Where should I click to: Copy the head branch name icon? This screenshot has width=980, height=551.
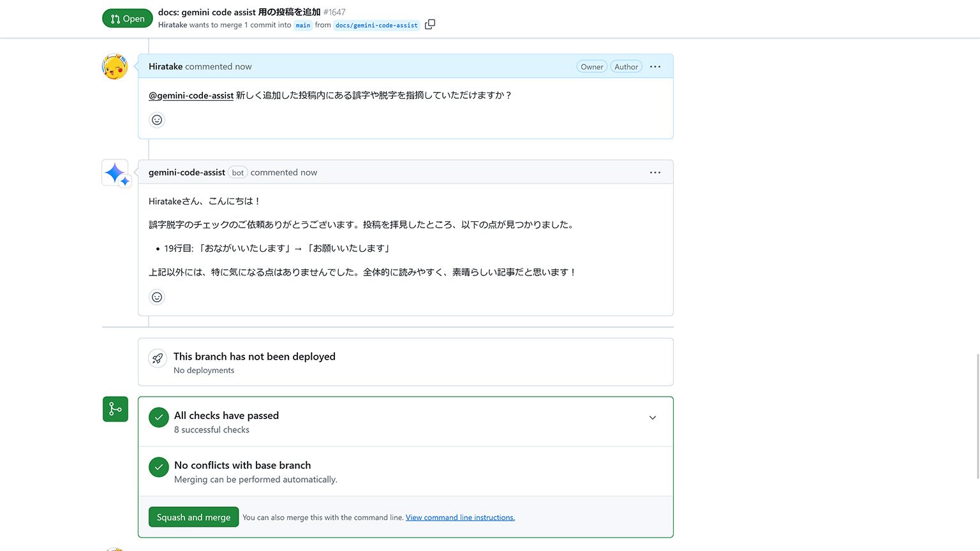coord(430,24)
